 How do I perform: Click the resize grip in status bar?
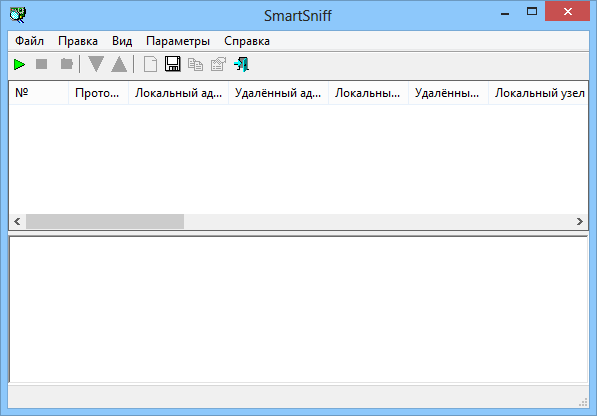point(583,402)
